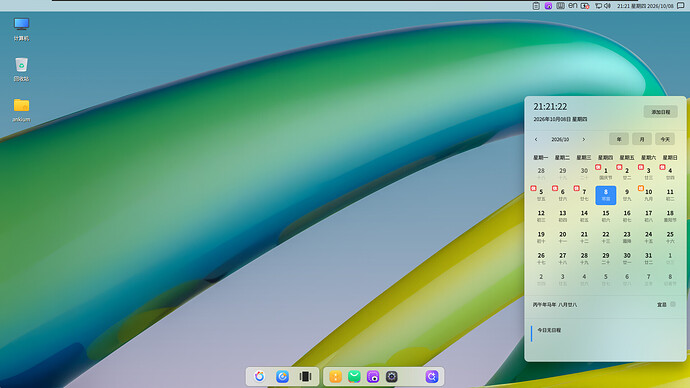The height and width of the screenshot is (388, 690).
Task: Open the multitasking view icon in dock
Action: click(305, 377)
